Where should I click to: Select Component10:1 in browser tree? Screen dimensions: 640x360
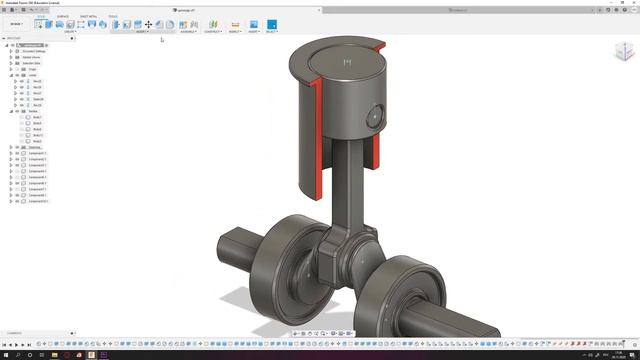38,201
